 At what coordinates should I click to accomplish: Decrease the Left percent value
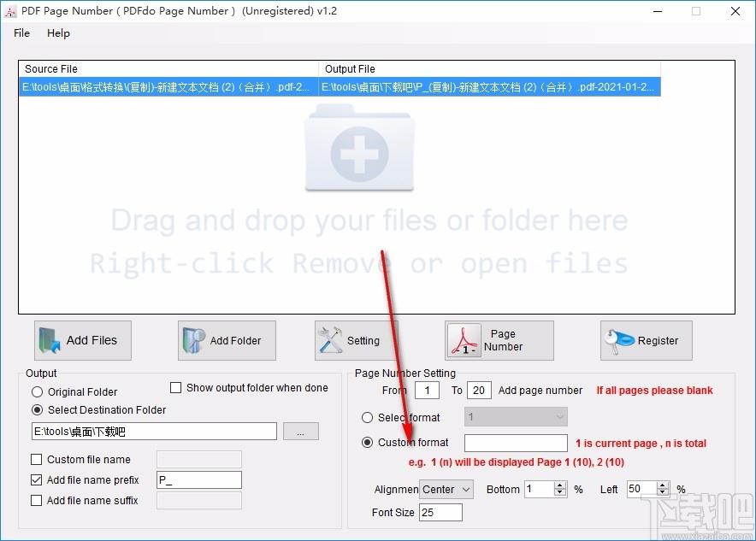point(663,493)
